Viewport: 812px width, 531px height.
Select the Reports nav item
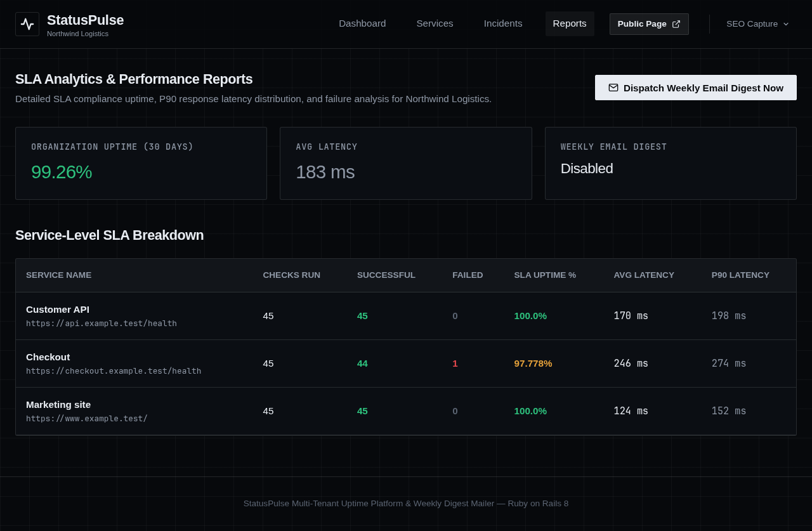point(570,23)
